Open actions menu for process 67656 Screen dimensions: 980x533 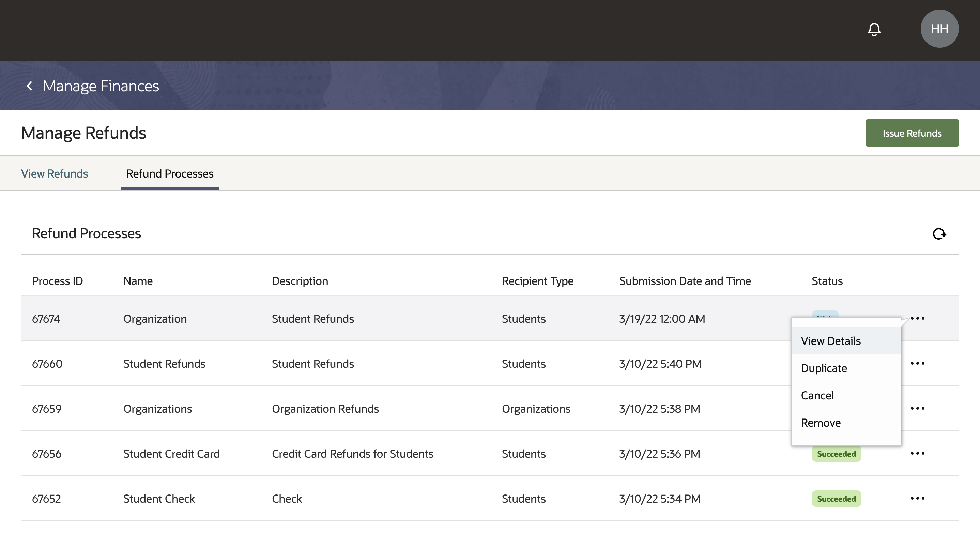[x=917, y=453]
